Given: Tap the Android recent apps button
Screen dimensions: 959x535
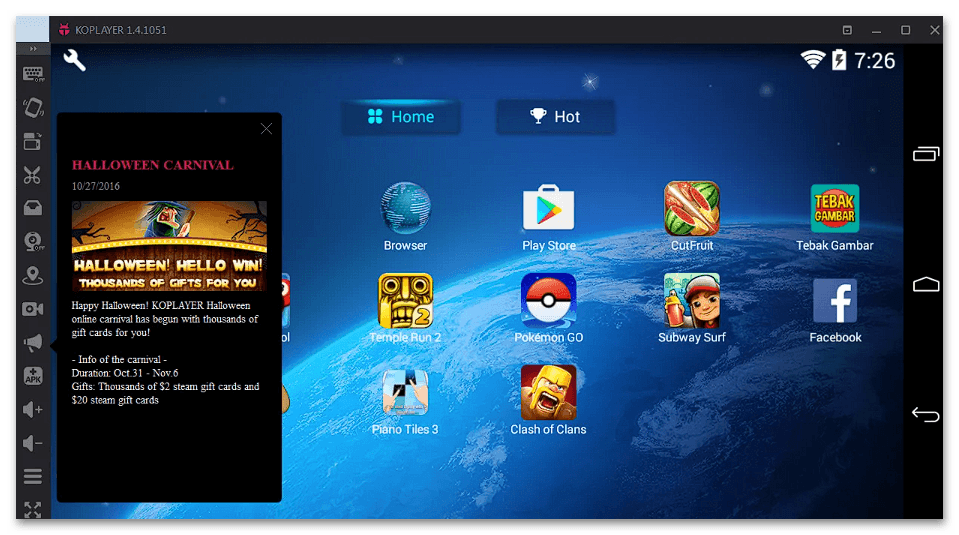Looking at the screenshot, I should 925,154.
